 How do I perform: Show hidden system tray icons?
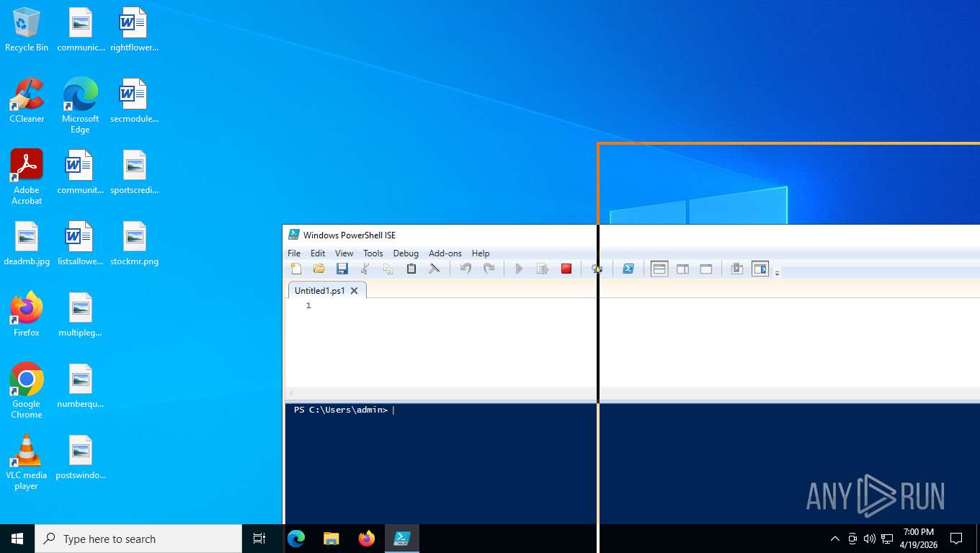pyautogui.click(x=835, y=539)
